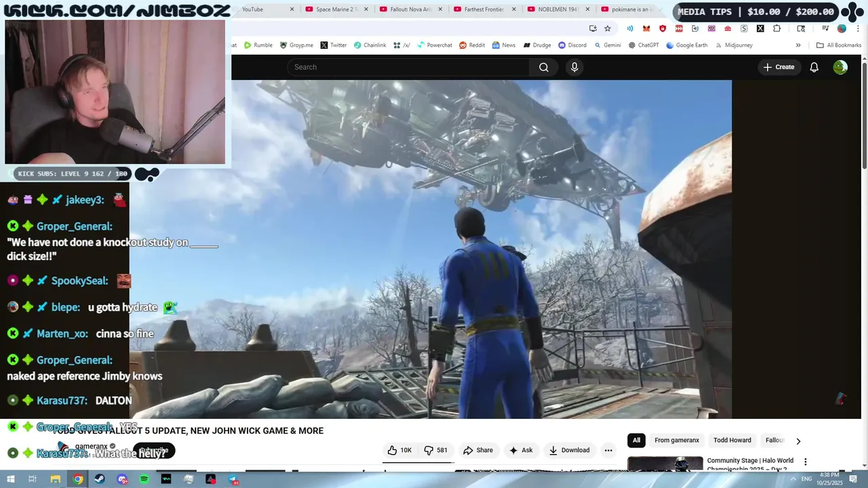Open Task View on the taskbar
Viewport: 868px width, 488px height.
32,479
